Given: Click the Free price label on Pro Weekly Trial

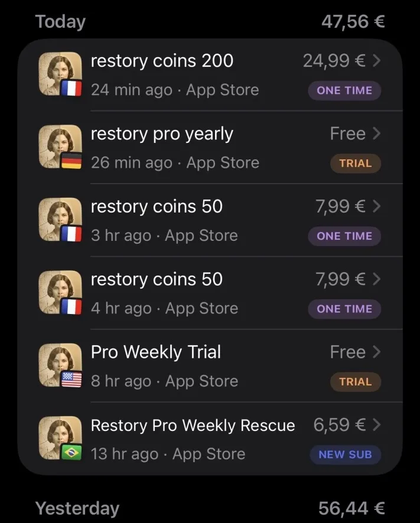Looking at the screenshot, I should [348, 351].
